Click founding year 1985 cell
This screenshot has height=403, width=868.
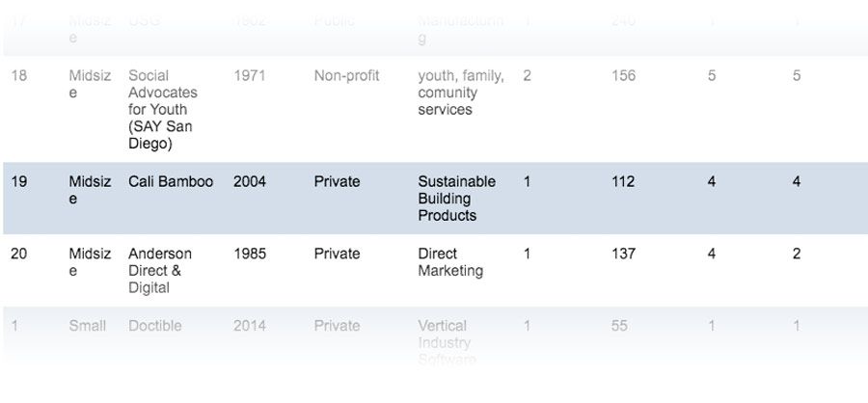tap(249, 254)
